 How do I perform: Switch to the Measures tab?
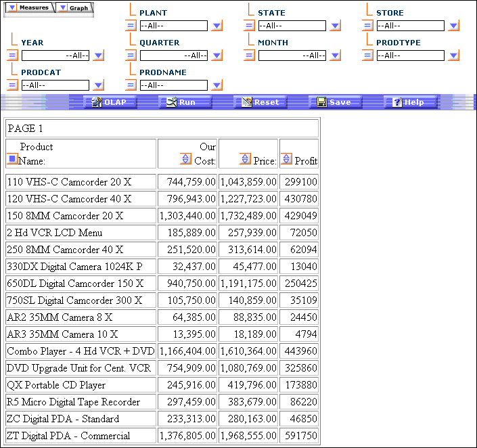[x=28, y=8]
